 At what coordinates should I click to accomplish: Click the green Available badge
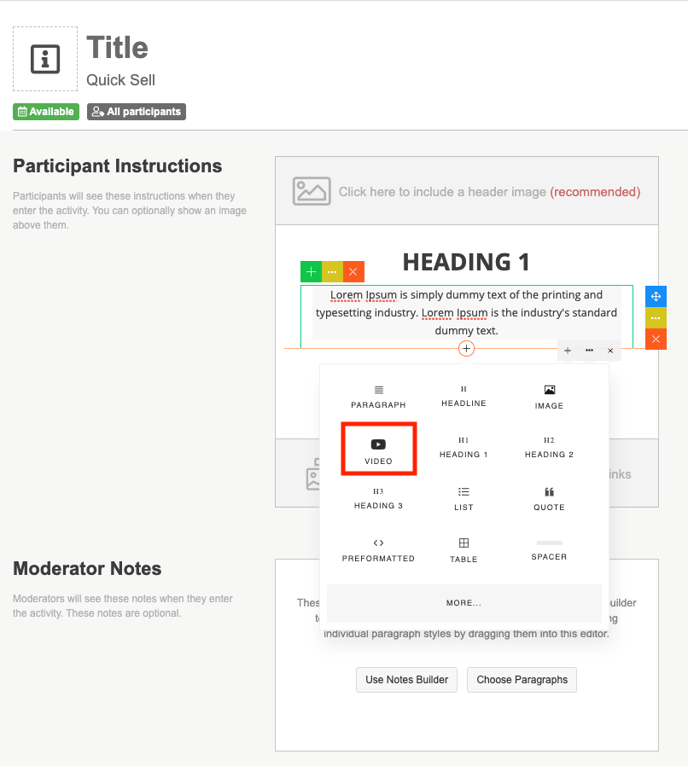(46, 111)
